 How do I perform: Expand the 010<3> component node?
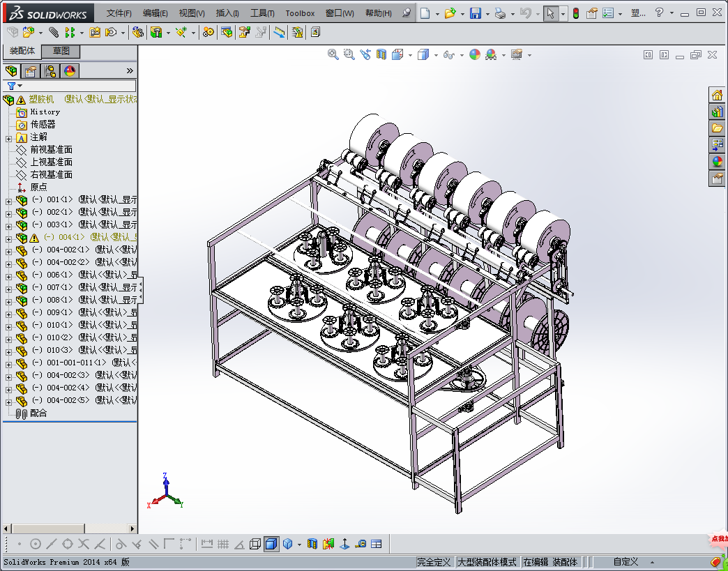tap(8, 352)
